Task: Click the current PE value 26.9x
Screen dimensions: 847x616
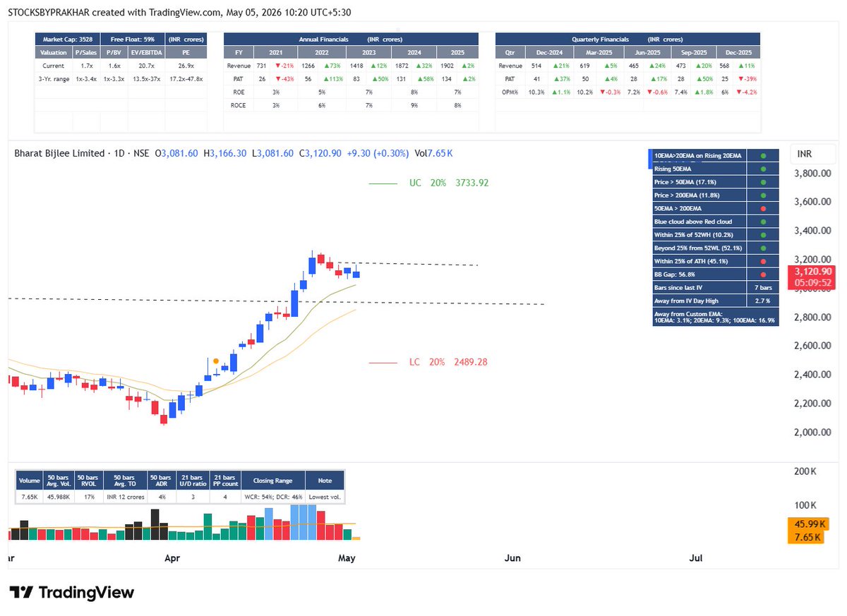Action: click(x=187, y=66)
